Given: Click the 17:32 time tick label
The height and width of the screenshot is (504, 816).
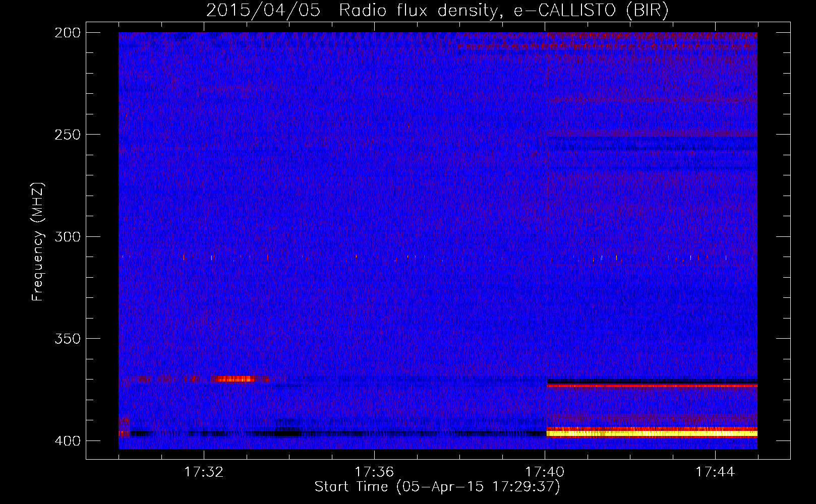Looking at the screenshot, I should tap(204, 472).
